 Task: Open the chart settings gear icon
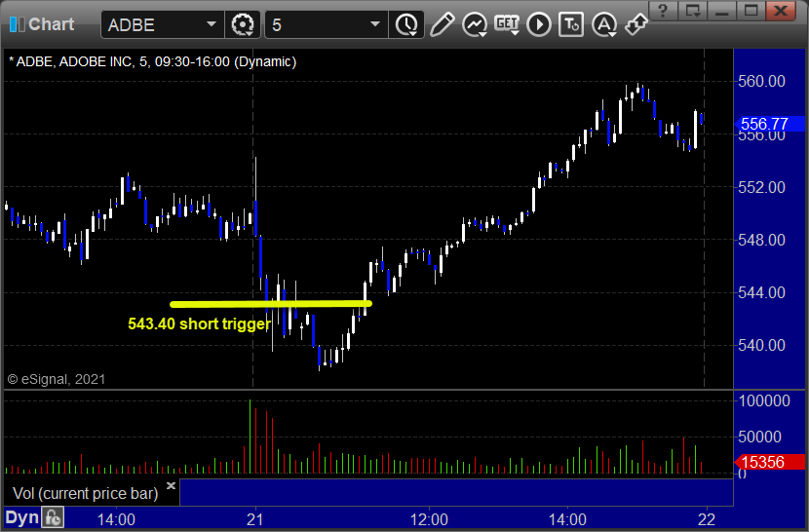tap(243, 24)
